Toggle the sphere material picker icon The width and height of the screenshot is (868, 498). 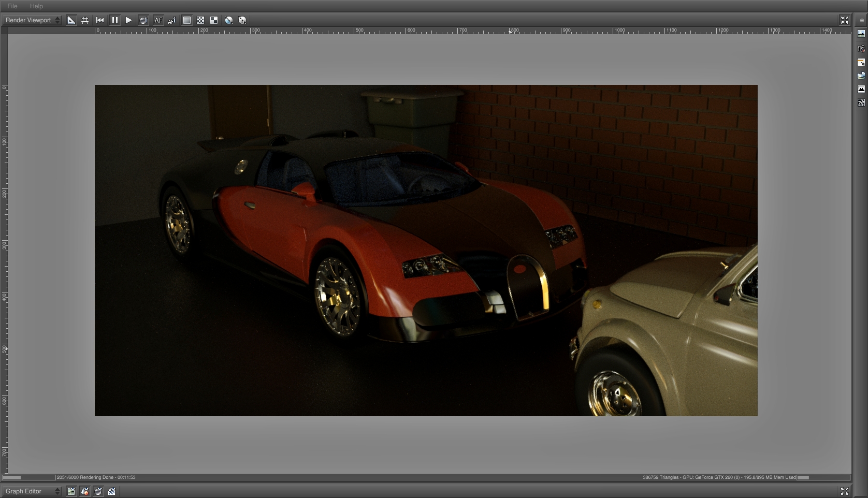coord(143,20)
